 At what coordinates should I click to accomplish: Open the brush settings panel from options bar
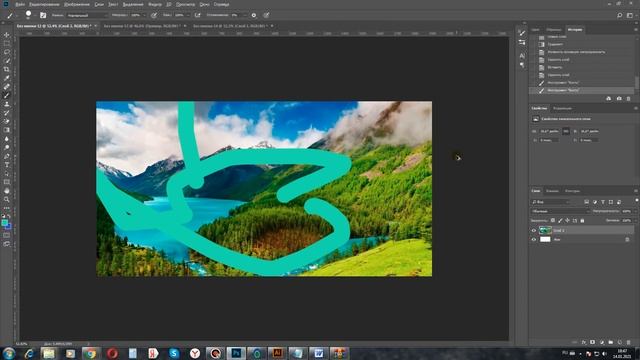[x=43, y=15]
